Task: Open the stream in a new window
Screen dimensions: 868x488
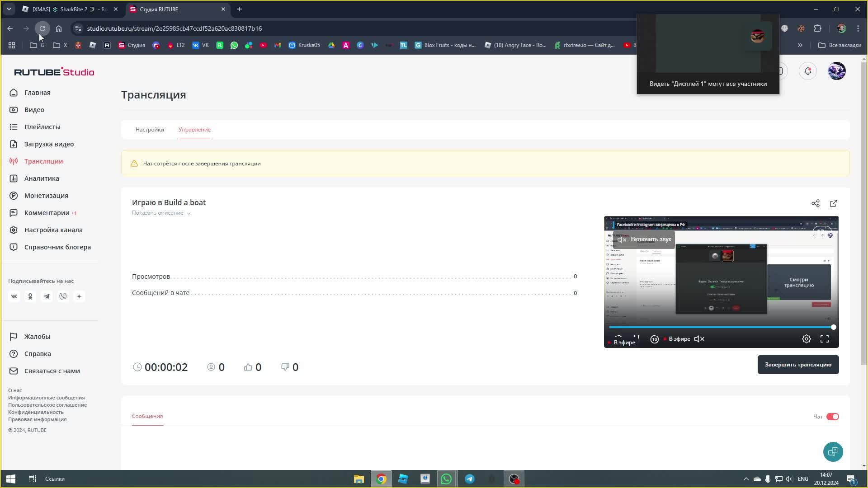Action: click(833, 203)
